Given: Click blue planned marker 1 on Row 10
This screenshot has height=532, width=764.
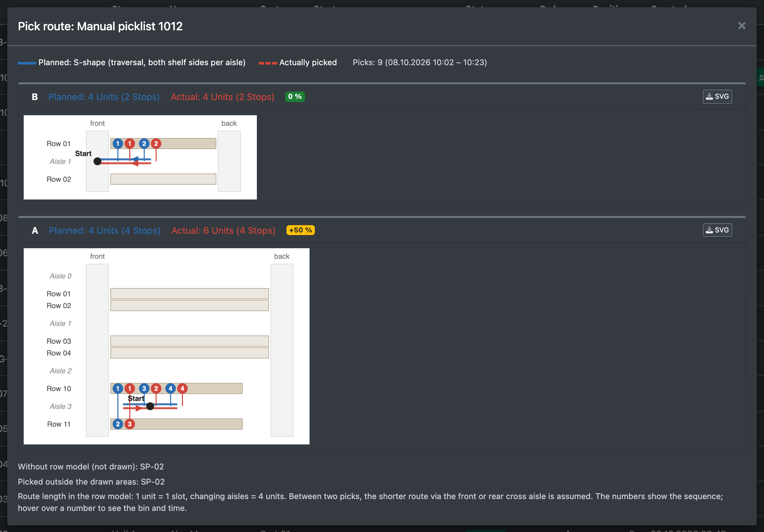Looking at the screenshot, I should pyautogui.click(x=118, y=388).
